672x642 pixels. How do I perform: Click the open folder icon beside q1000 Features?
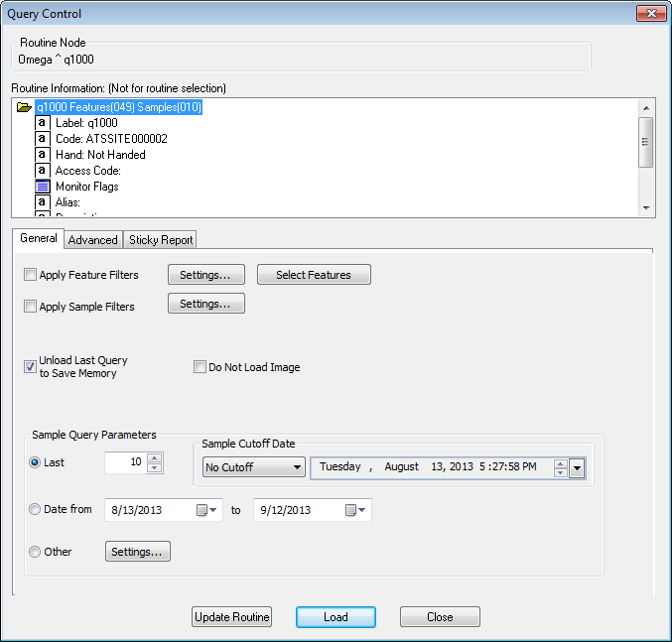tap(25, 107)
